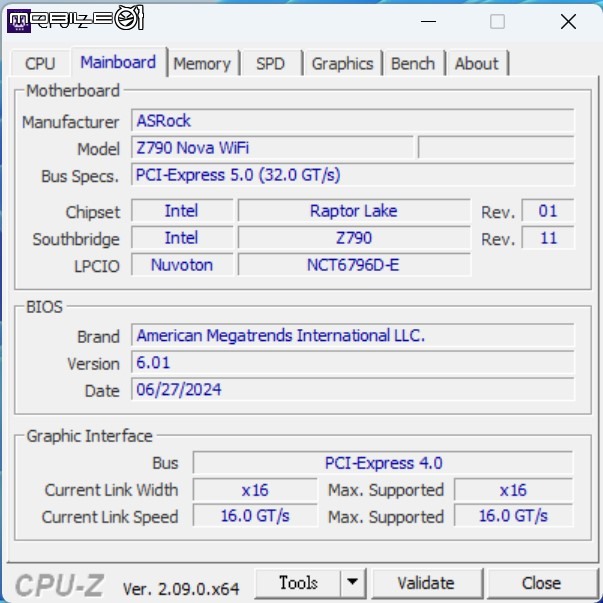Expand the Tools dropdown arrow
603x603 pixels.
(353, 583)
